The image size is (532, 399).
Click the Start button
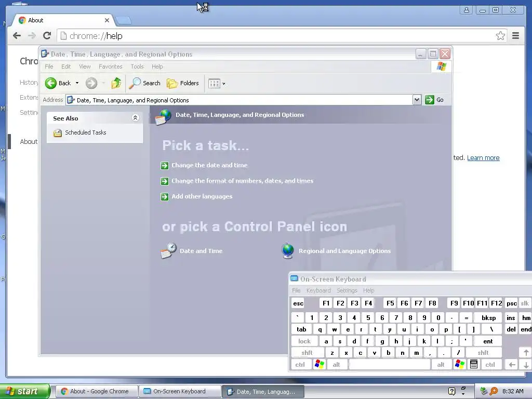pyautogui.click(x=25, y=391)
